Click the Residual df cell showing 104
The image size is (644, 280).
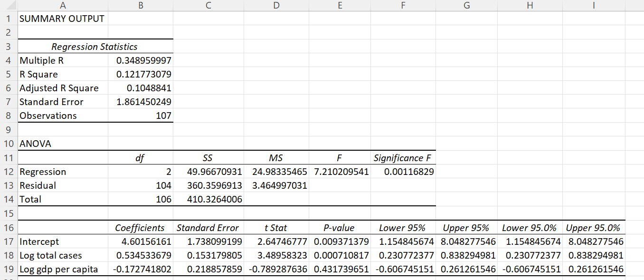pyautogui.click(x=141, y=185)
